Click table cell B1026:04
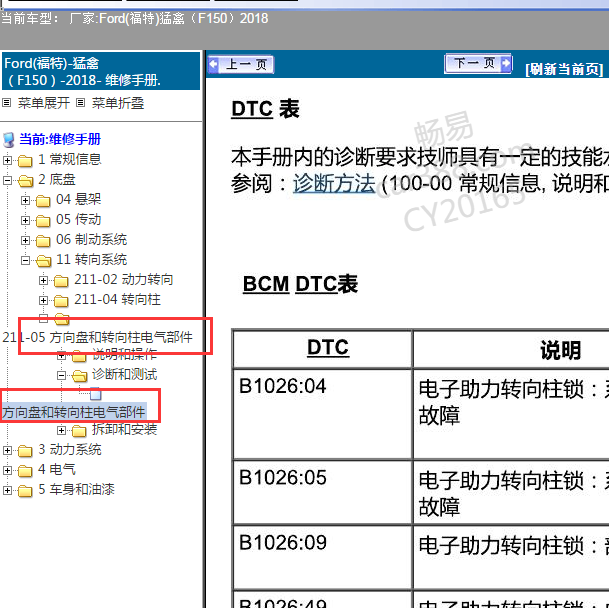Image resolution: width=609 pixels, height=608 pixels. coord(322,414)
